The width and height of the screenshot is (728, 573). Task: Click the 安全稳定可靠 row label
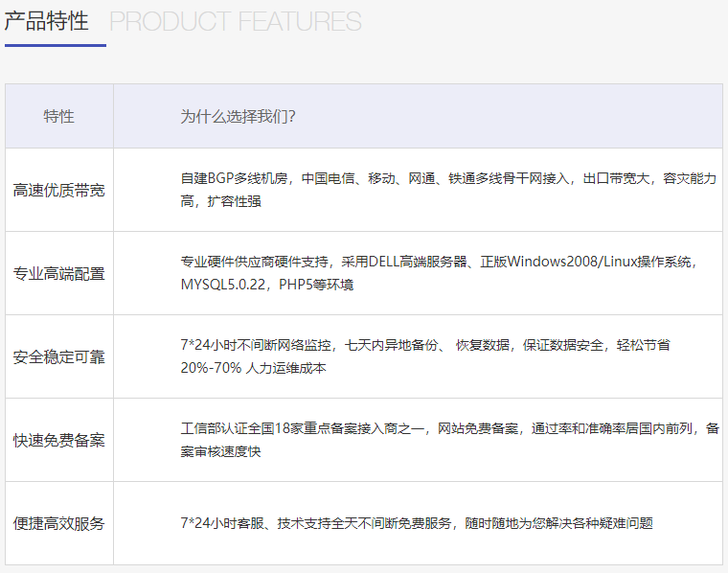click(x=58, y=356)
